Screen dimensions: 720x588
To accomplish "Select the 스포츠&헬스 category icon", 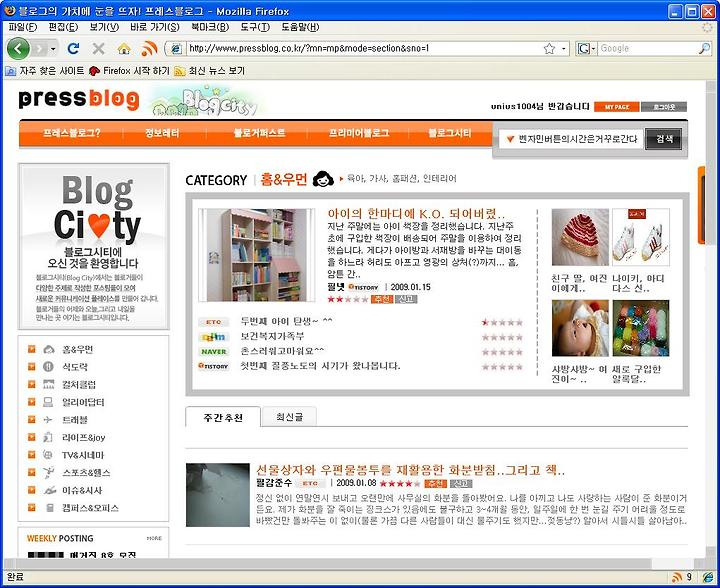I will [49, 472].
